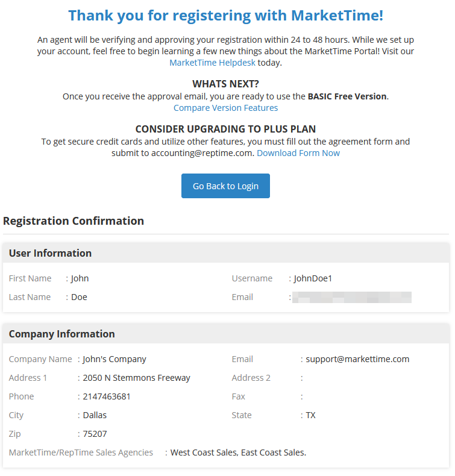The height and width of the screenshot is (476, 455).
Task: Click the 'WHATS NEXT?' heading
Action: click(x=225, y=84)
